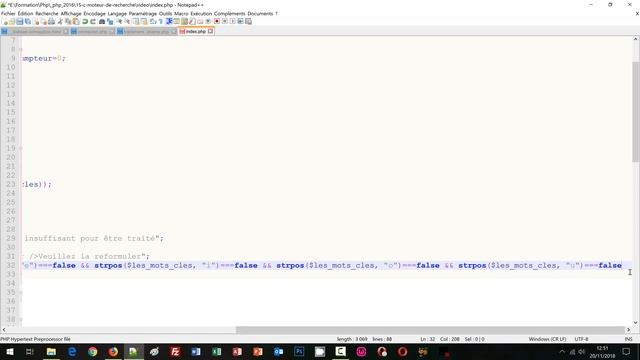
Task: Click 'Ln : 32' in status bar
Action: (x=427, y=339)
